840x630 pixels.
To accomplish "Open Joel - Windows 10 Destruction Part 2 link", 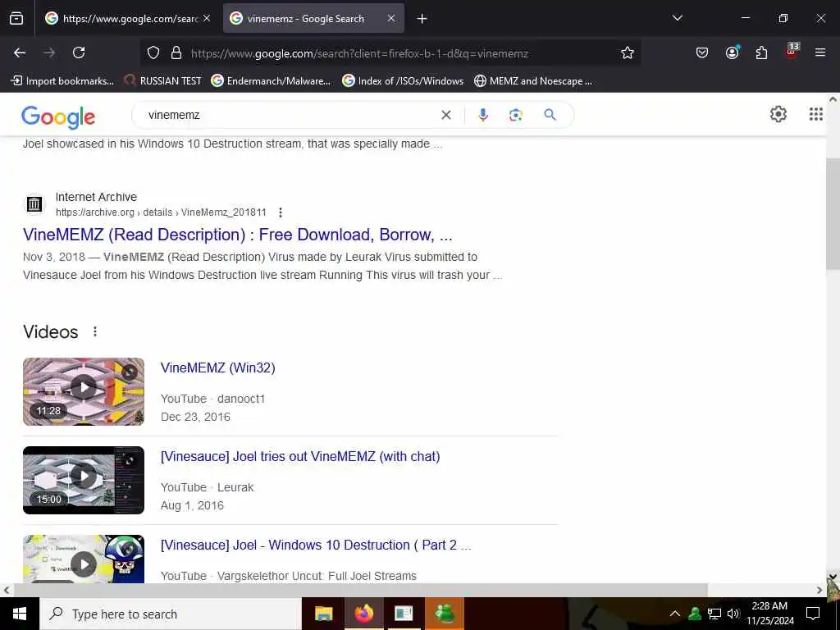I will [x=316, y=545].
